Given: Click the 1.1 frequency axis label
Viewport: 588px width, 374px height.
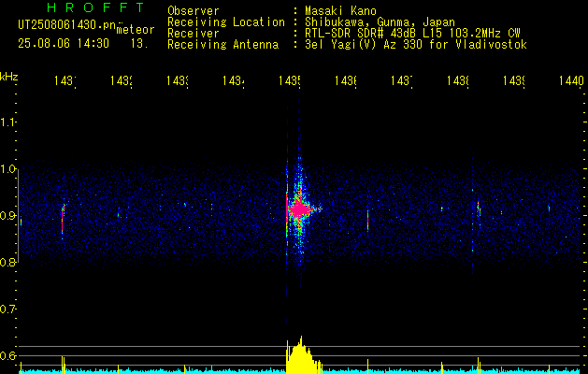Looking at the screenshot, I should (x=8, y=122).
